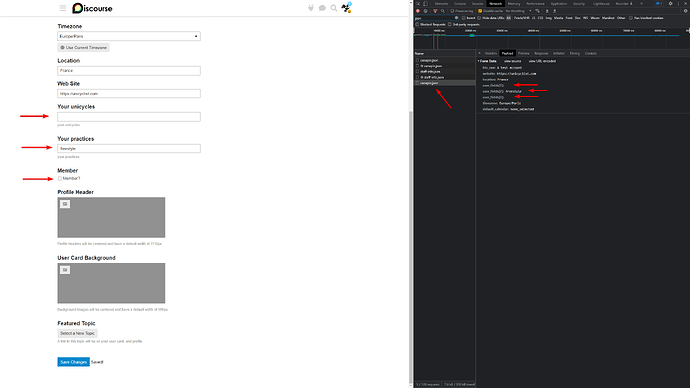Stop recording network log (red circle)

(x=418, y=11)
